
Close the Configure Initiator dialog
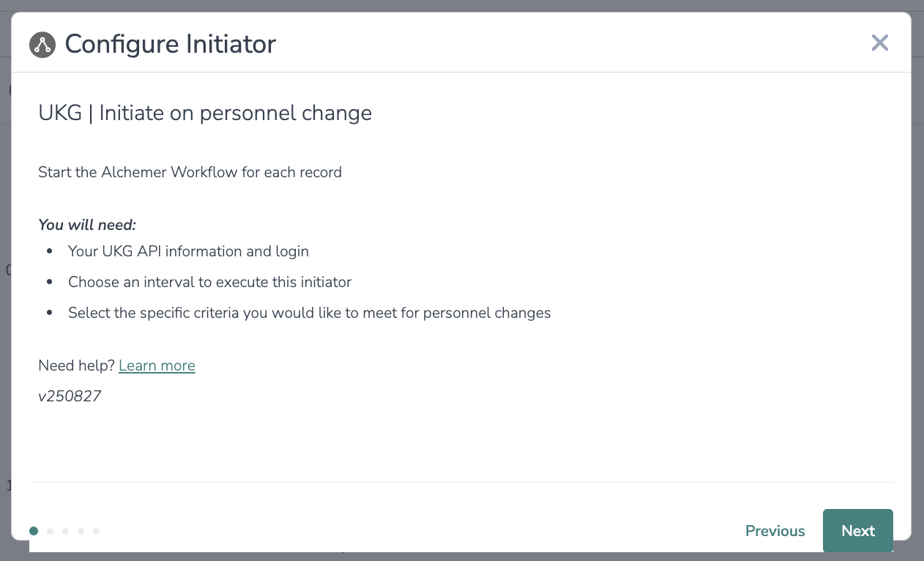[879, 43]
